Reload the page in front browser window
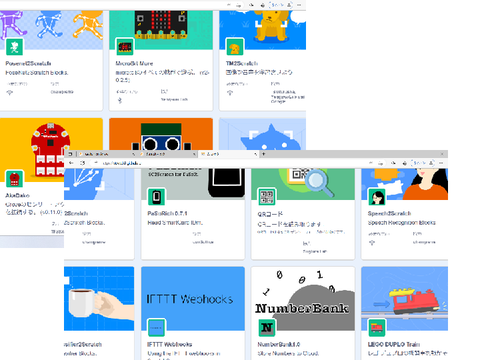The width and height of the screenshot is (480, 360). tap(82, 163)
